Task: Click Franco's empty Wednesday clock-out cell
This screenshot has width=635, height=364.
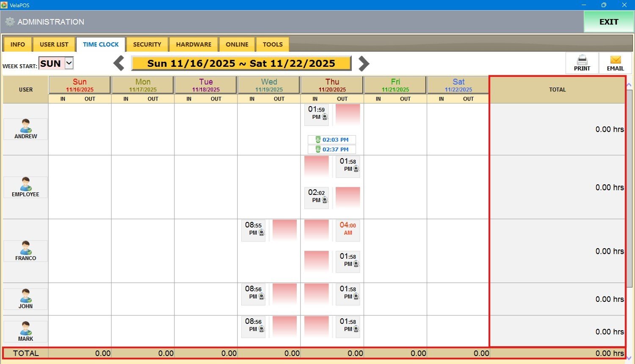Action: tap(284, 230)
